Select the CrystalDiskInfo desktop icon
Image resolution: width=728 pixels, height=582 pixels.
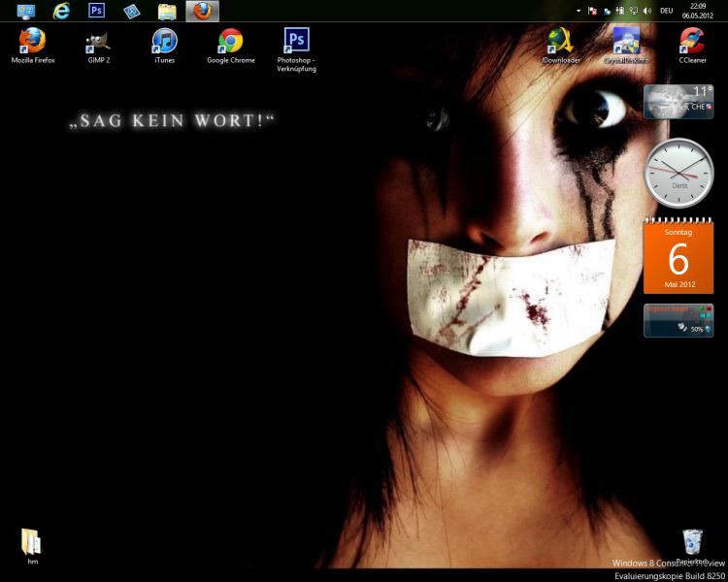(x=626, y=42)
